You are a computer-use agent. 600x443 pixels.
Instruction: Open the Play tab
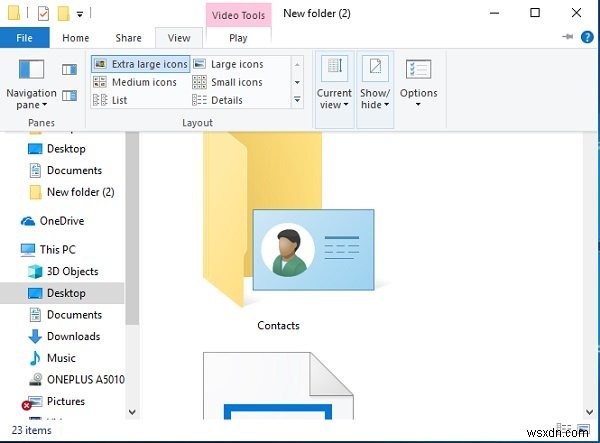pyautogui.click(x=238, y=38)
